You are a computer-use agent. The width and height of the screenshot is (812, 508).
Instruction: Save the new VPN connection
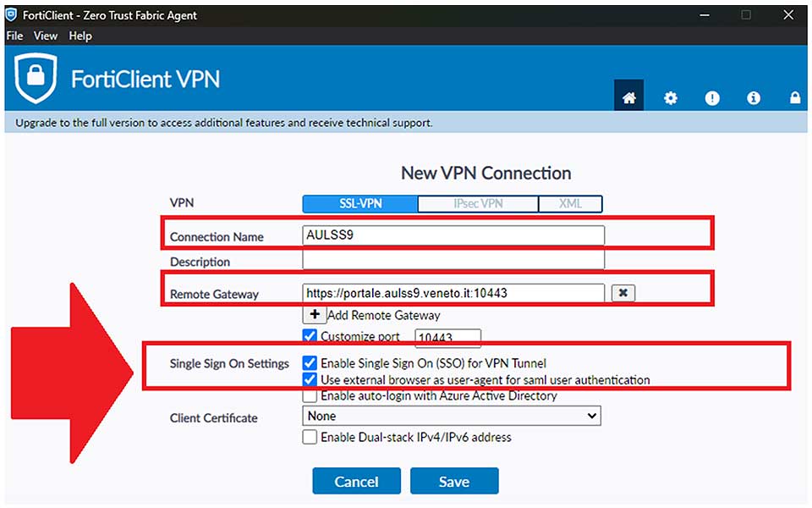pyautogui.click(x=454, y=481)
